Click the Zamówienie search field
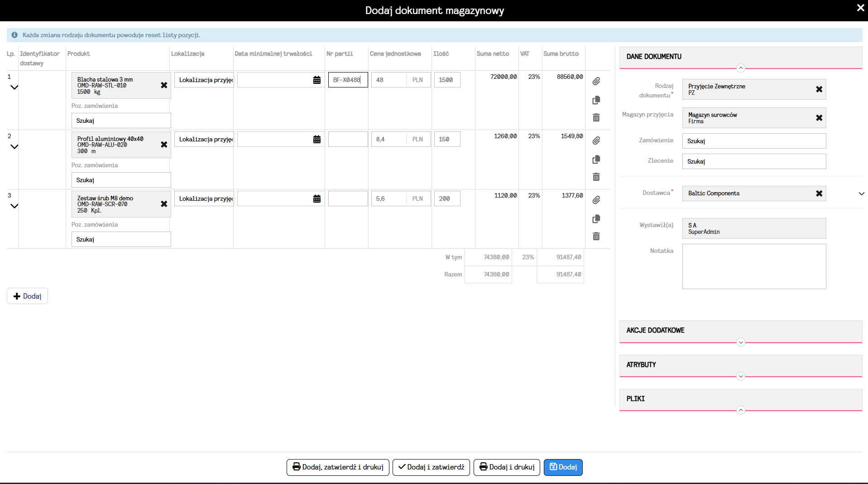Screen dimensions: 868x484 (x=754, y=141)
